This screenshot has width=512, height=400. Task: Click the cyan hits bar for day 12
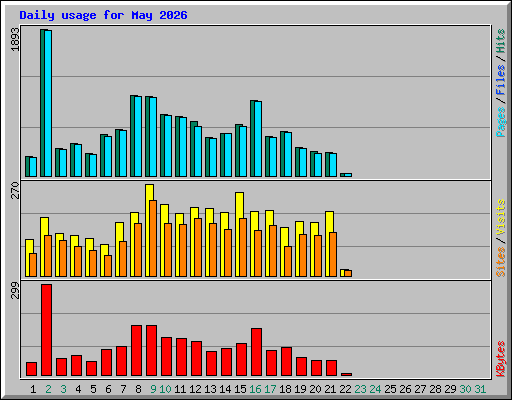[x=198, y=151]
